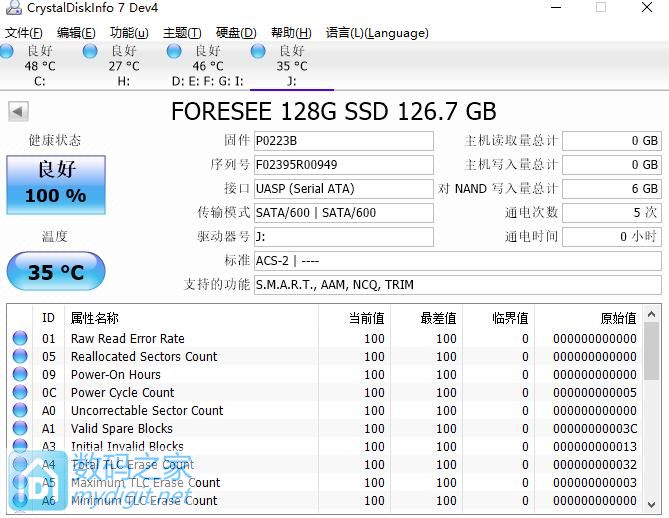This screenshot has height=518, width=669.
Task: Select the H: drive tab at 27 °C
Action: point(124,65)
